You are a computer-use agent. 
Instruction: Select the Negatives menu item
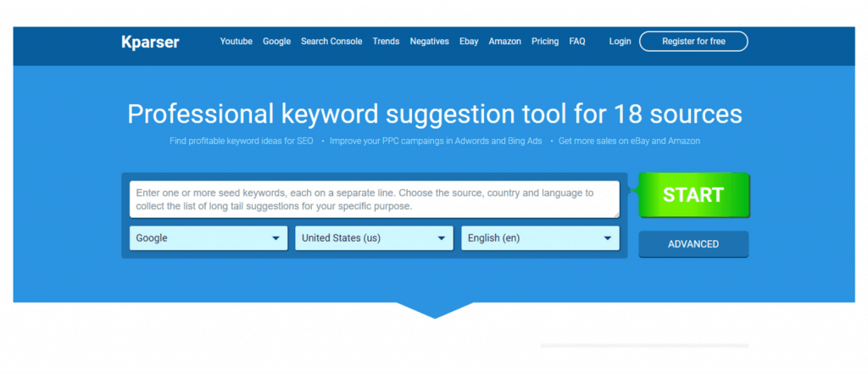[x=429, y=42]
